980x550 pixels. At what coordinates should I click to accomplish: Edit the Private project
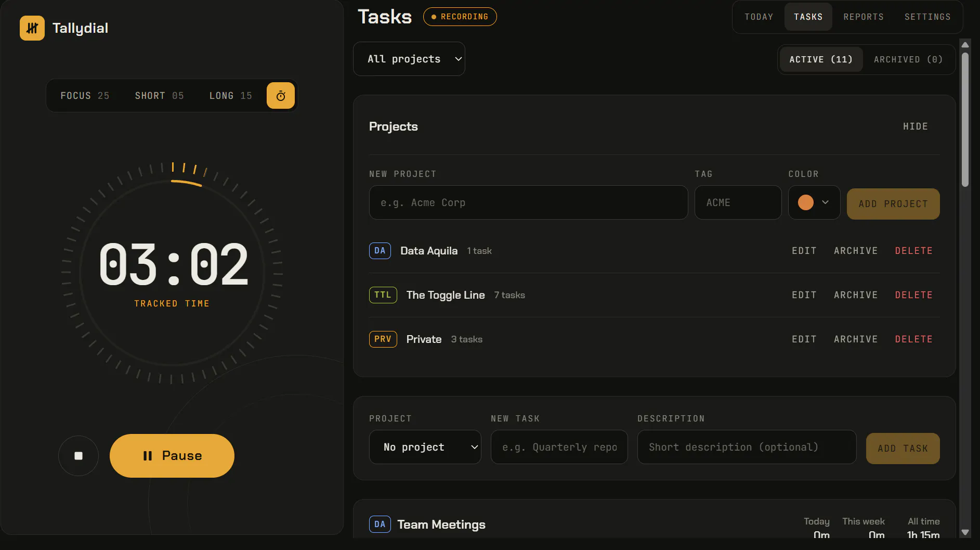(x=804, y=339)
